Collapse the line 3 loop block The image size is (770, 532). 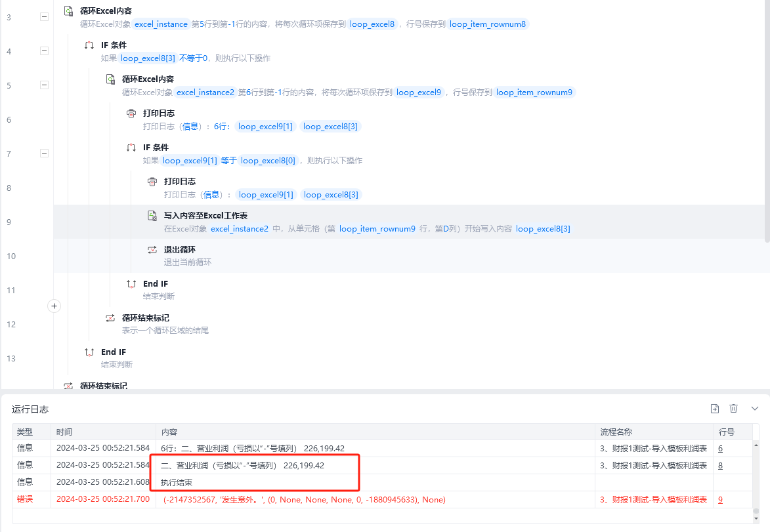click(x=44, y=16)
